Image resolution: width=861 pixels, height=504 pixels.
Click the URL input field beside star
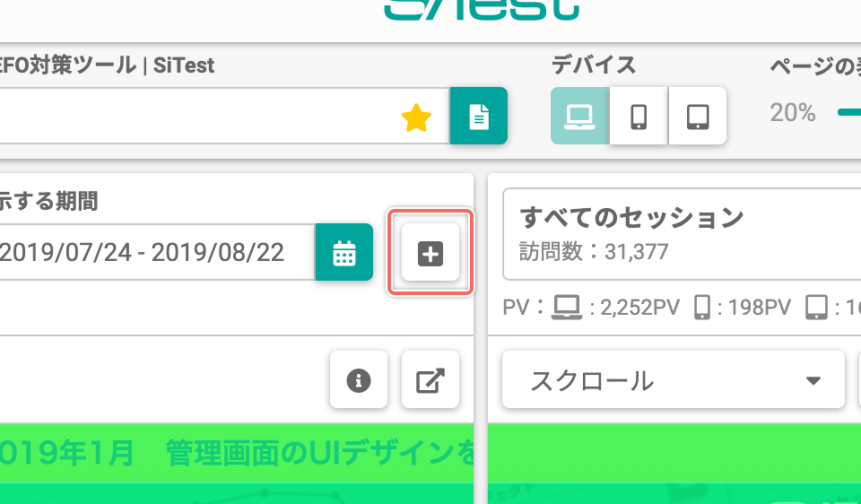coord(224,116)
